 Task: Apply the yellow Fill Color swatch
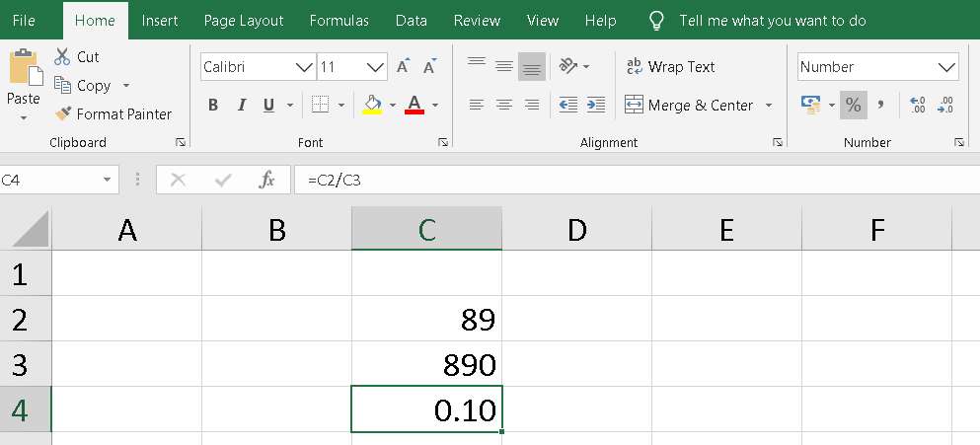coord(372,105)
